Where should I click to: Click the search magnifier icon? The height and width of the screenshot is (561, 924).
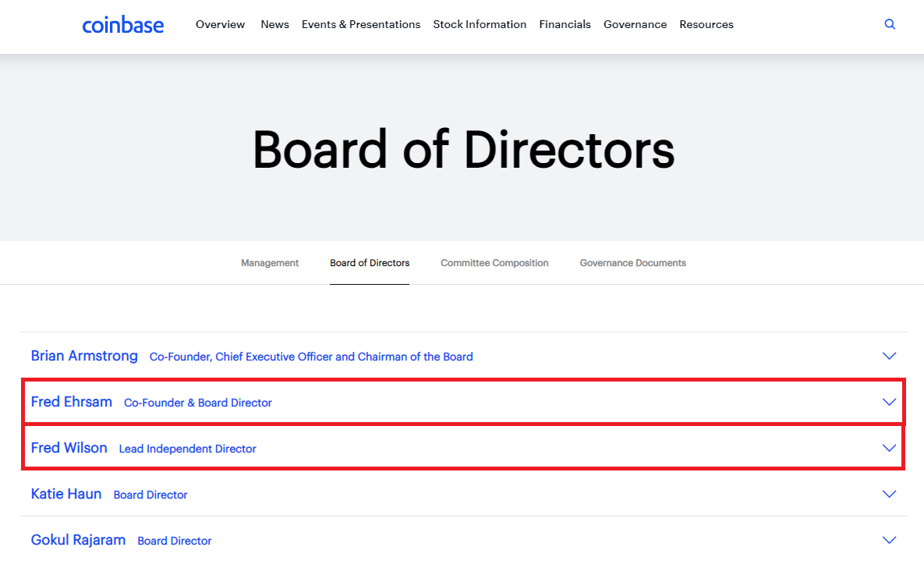click(890, 24)
